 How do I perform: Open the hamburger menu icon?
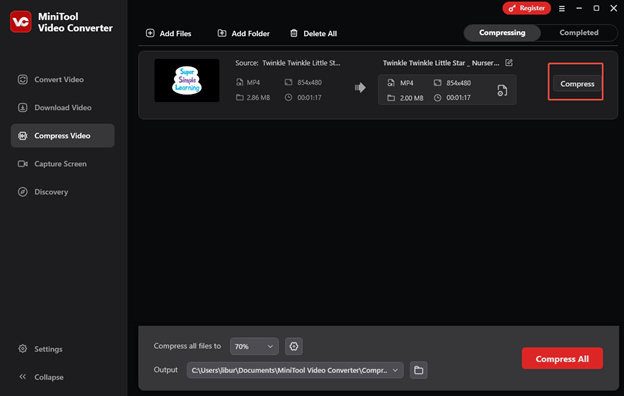[x=562, y=8]
